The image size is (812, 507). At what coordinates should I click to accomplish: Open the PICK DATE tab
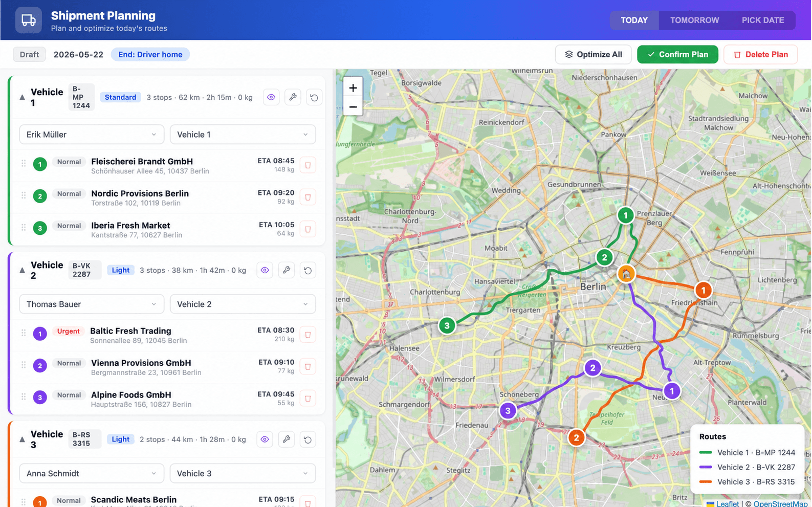[x=762, y=20]
